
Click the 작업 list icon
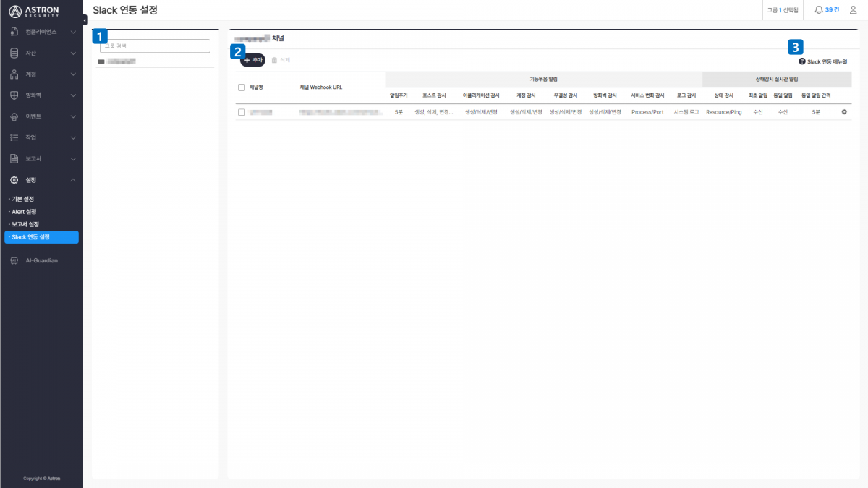pyautogui.click(x=14, y=137)
